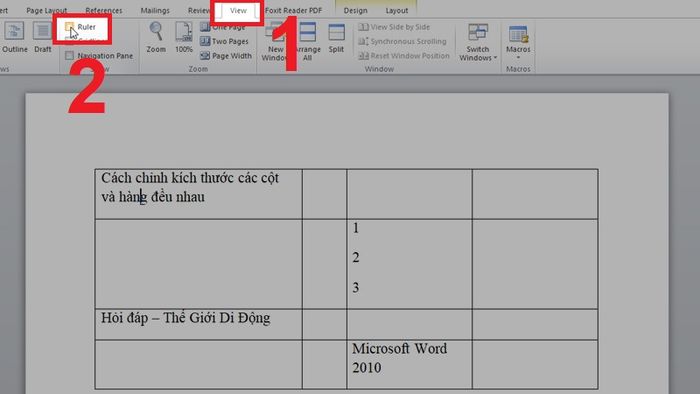The height and width of the screenshot is (394, 700).
Task: Click the table cell containing Microsoft Word 2010
Action: coord(409,364)
